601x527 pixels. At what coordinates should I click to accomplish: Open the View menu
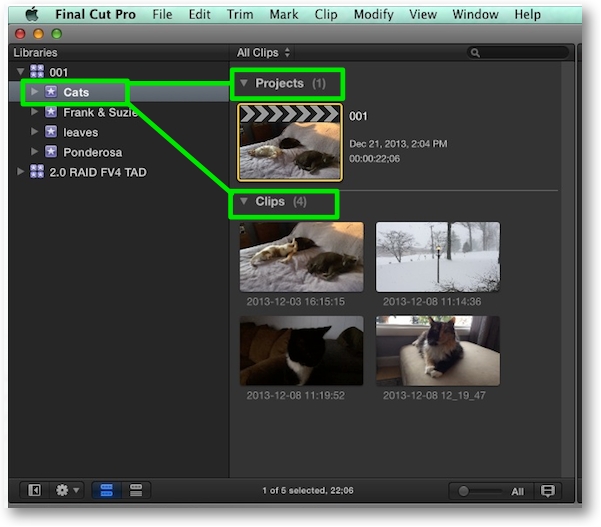(x=423, y=15)
